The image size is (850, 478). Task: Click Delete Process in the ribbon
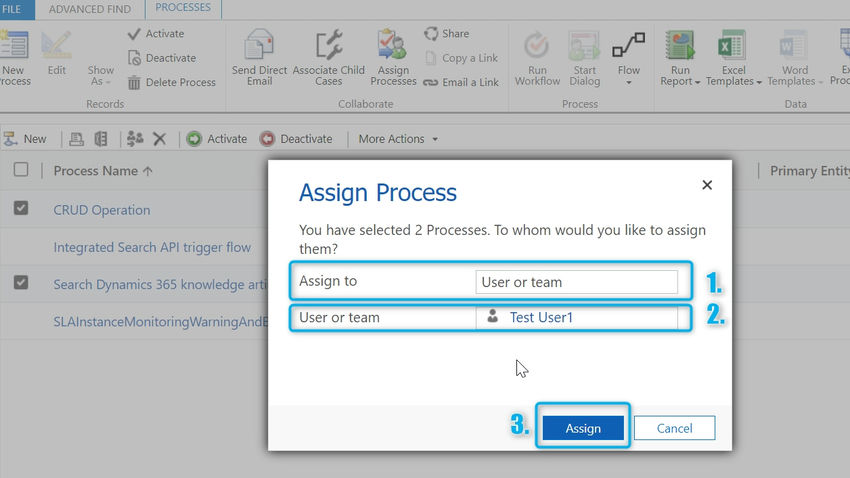(172, 82)
